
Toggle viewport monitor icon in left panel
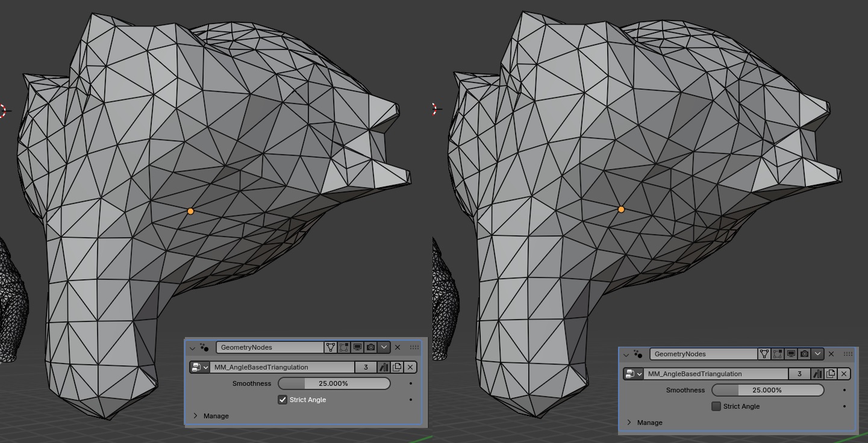click(x=357, y=347)
